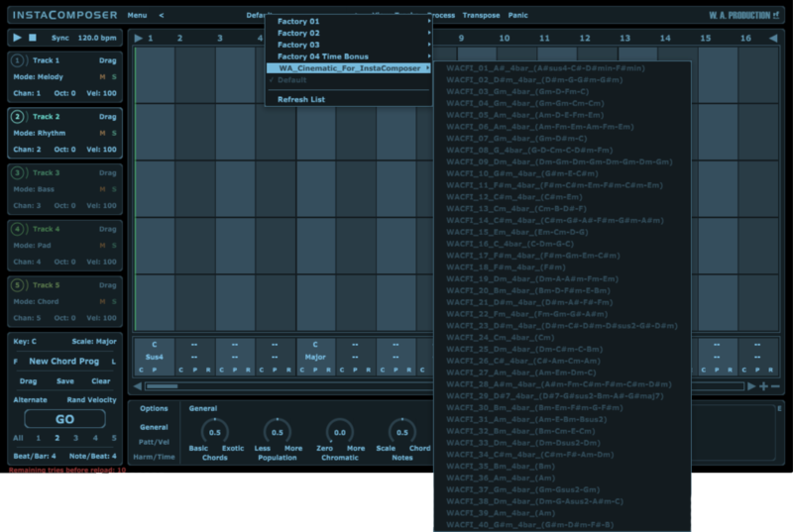
Task: Mute Track 1 with its M button
Action: (101, 76)
